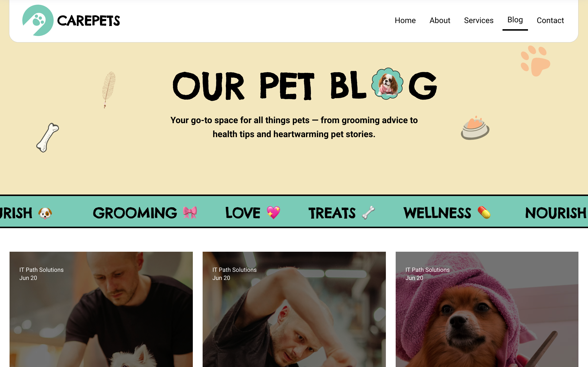Click the CAREPETS brand name text

click(x=88, y=21)
